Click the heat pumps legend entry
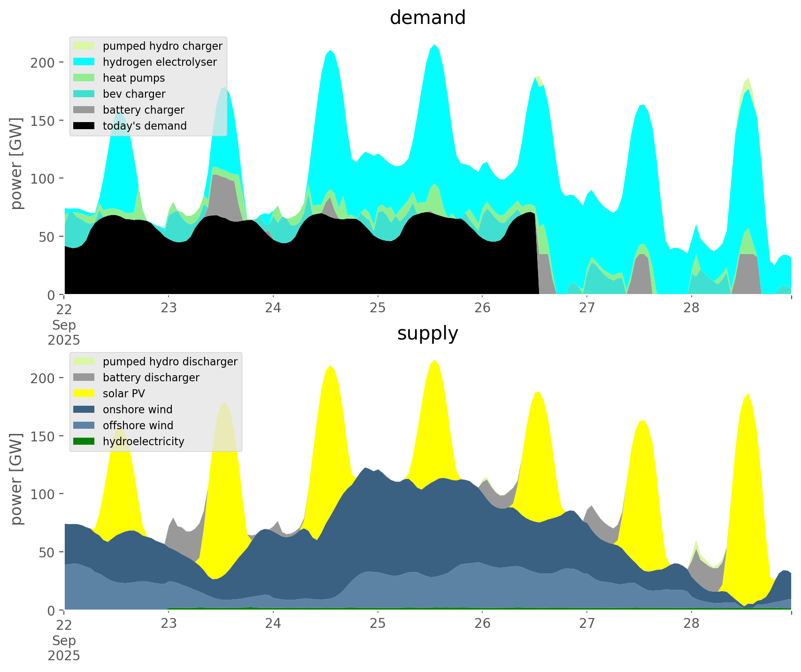 134,78
